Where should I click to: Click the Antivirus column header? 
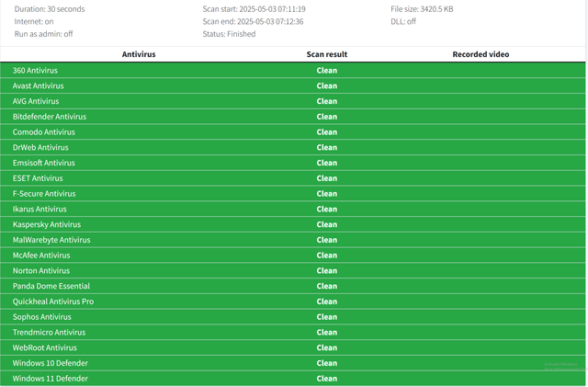(139, 54)
